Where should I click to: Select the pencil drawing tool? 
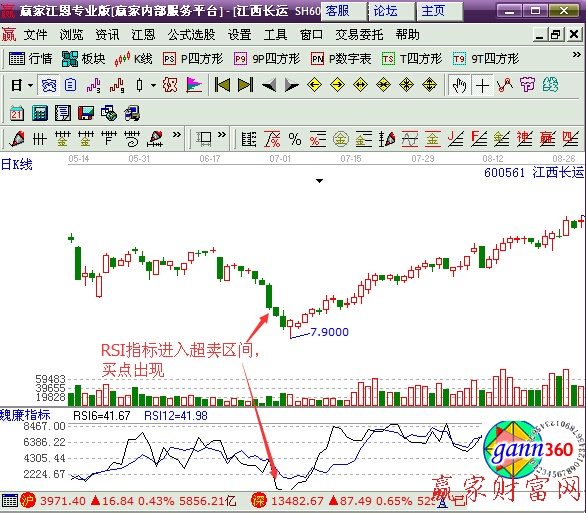coord(17,139)
